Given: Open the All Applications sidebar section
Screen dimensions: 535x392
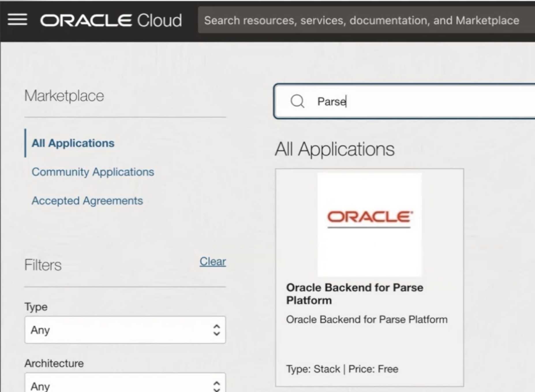Looking at the screenshot, I should (x=73, y=143).
